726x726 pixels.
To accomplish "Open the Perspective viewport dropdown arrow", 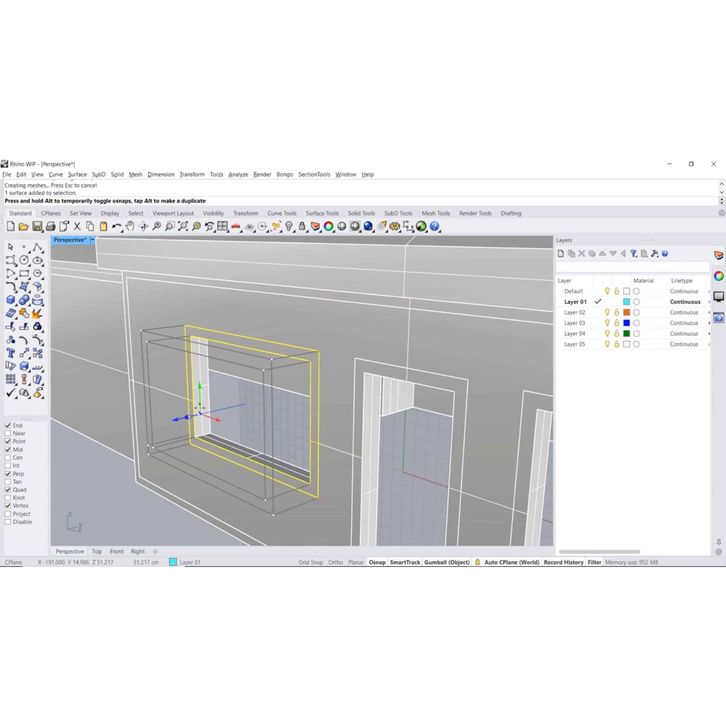I will pos(92,240).
